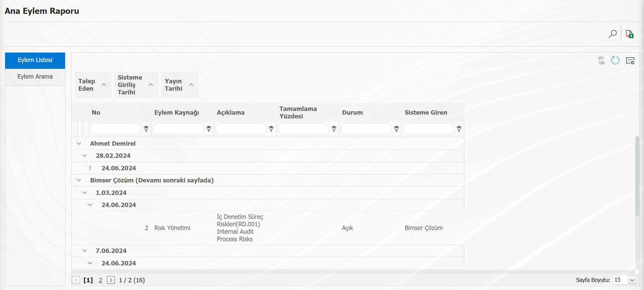
Task: Click the Sisteme Giren filter input
Action: 429,129
